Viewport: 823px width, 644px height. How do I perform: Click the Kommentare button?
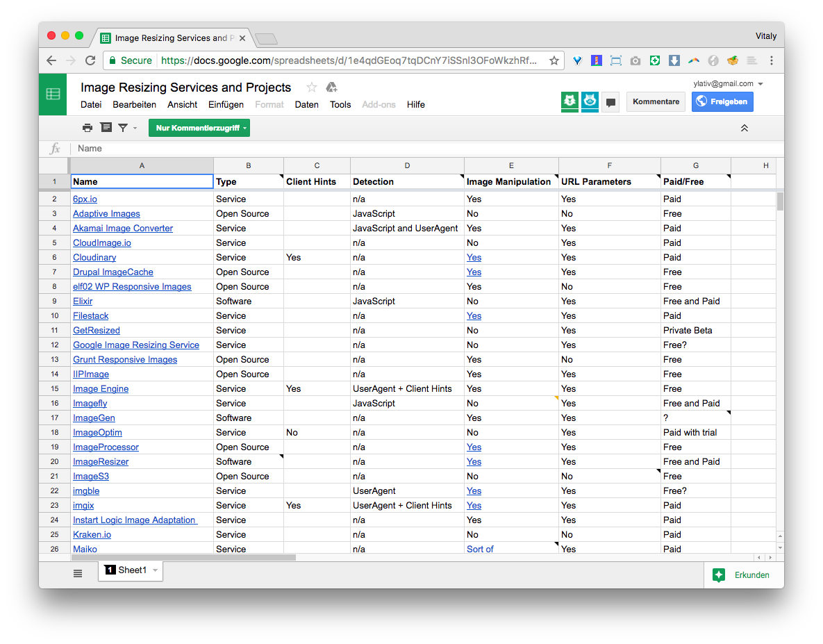[656, 102]
